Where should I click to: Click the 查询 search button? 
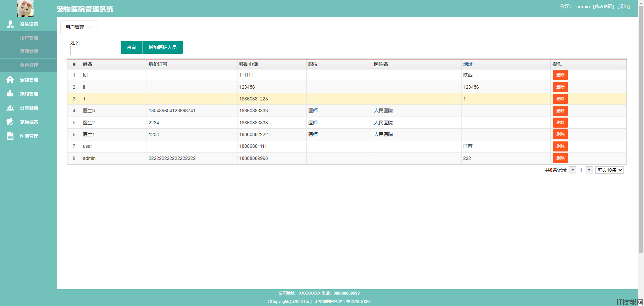pos(131,47)
